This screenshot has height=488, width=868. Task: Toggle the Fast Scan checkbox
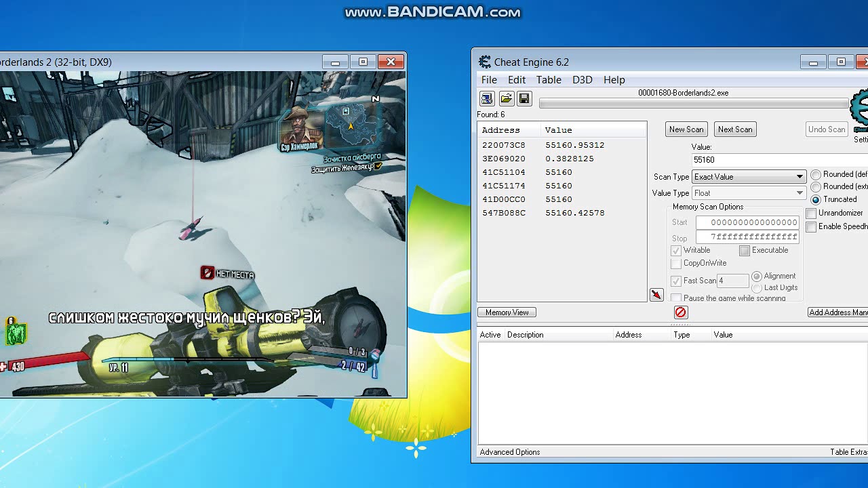pos(676,281)
